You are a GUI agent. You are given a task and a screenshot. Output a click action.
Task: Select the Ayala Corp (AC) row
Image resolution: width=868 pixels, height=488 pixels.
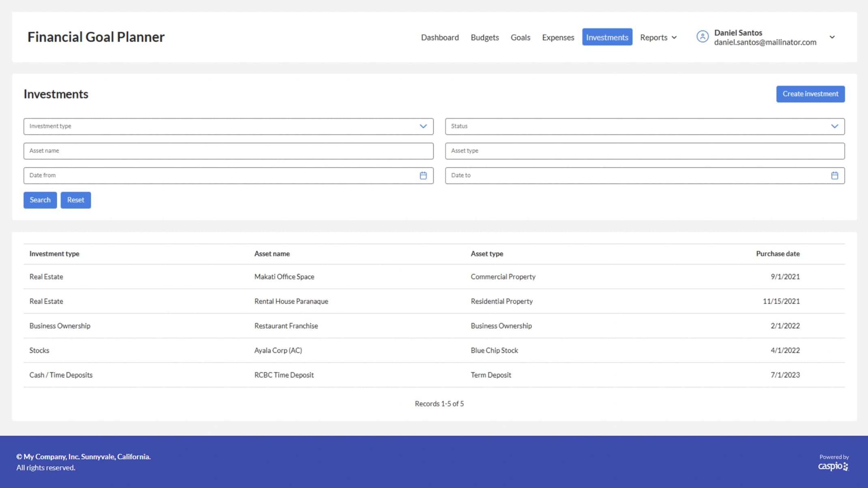coord(434,351)
